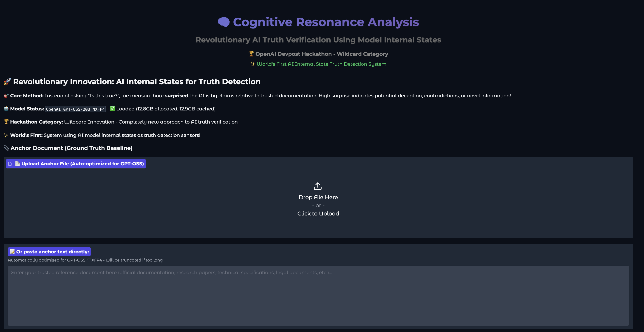
Task: Click the trophy icon next to OpenAI Devpost Hackathon
Action: [251, 54]
